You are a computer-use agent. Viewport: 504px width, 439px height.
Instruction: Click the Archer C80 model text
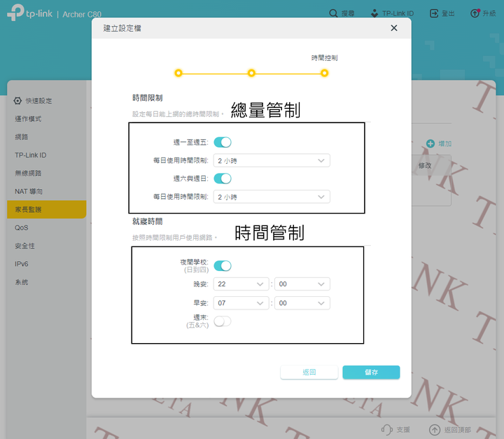[x=82, y=14]
